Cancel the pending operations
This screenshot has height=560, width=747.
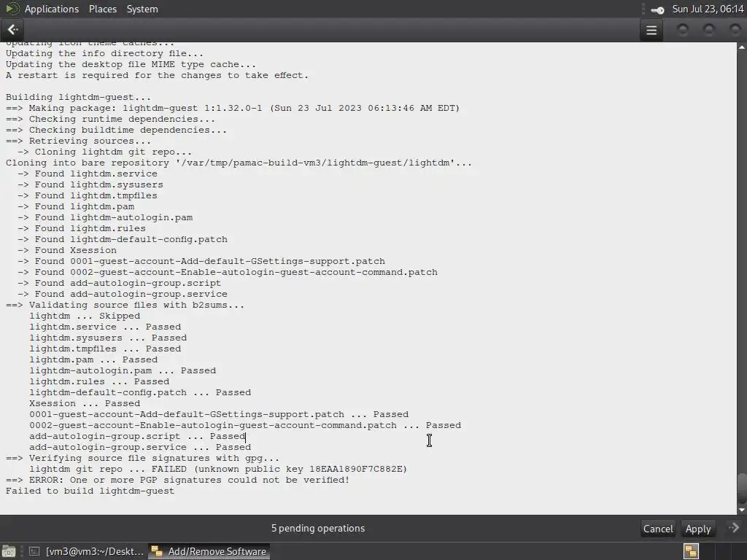click(658, 529)
